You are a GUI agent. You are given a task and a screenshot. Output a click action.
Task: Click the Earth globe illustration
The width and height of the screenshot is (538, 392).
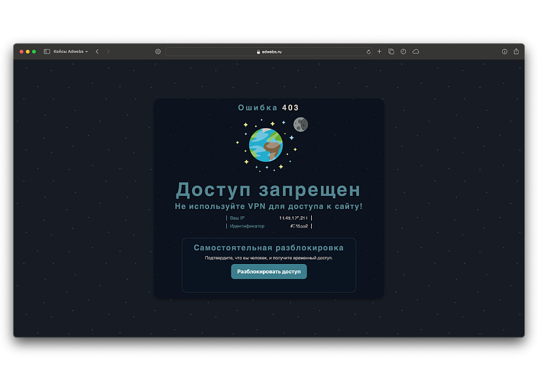click(266, 145)
